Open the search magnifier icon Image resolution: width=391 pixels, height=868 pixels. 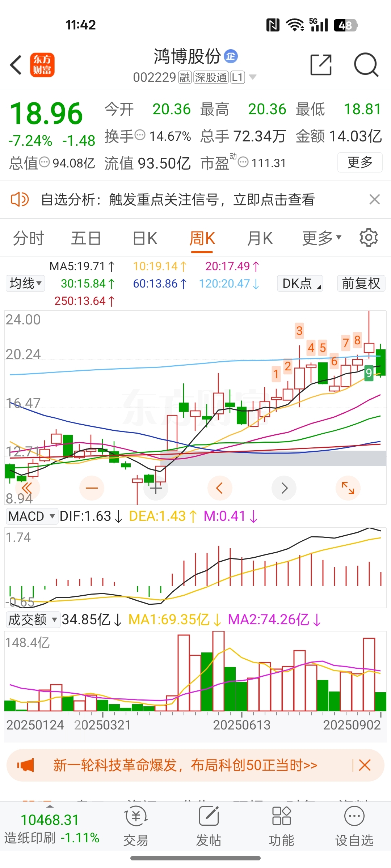366,65
